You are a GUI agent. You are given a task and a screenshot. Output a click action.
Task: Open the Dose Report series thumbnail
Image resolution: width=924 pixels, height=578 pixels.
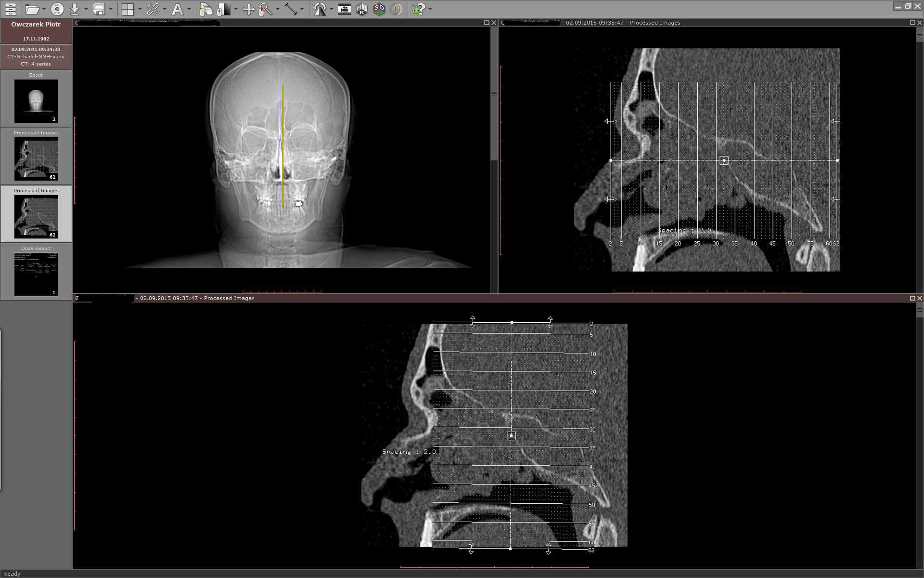point(36,274)
